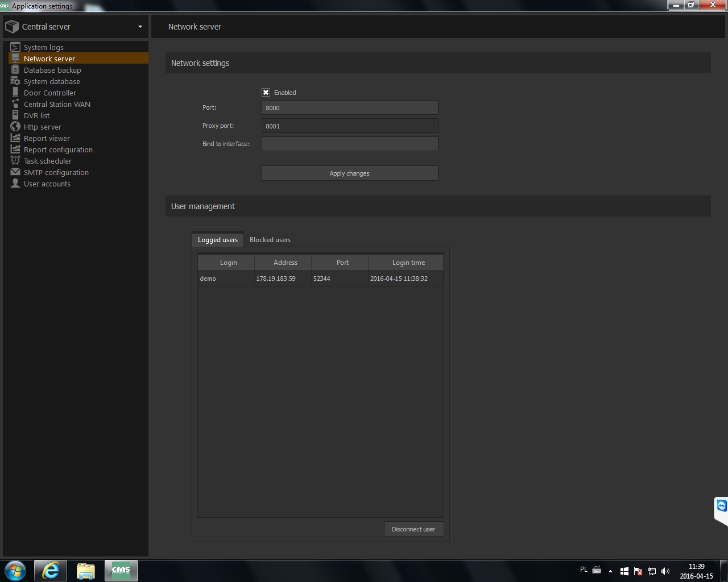Toggle the Enabled checkbox

pos(266,93)
